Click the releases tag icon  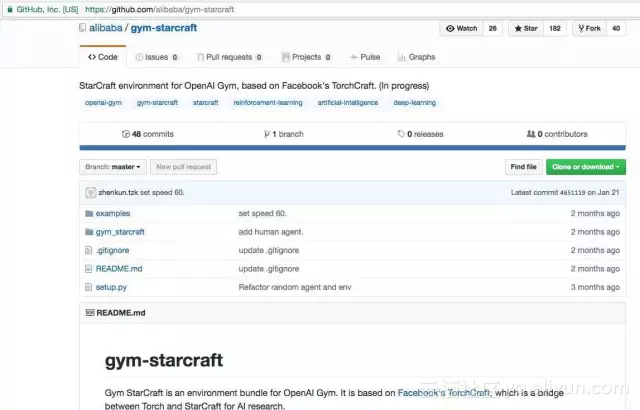click(401, 134)
